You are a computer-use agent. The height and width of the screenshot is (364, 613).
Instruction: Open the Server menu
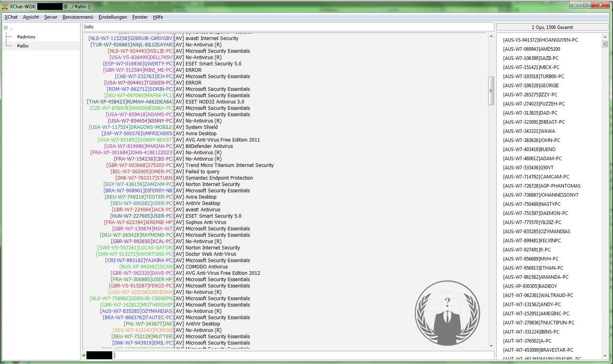(x=51, y=17)
